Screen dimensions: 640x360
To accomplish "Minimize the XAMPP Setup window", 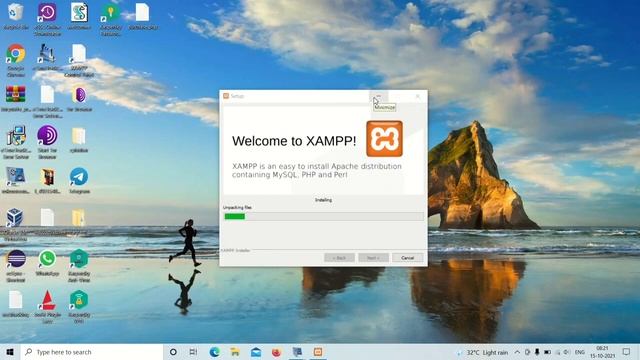I will 378,96.
